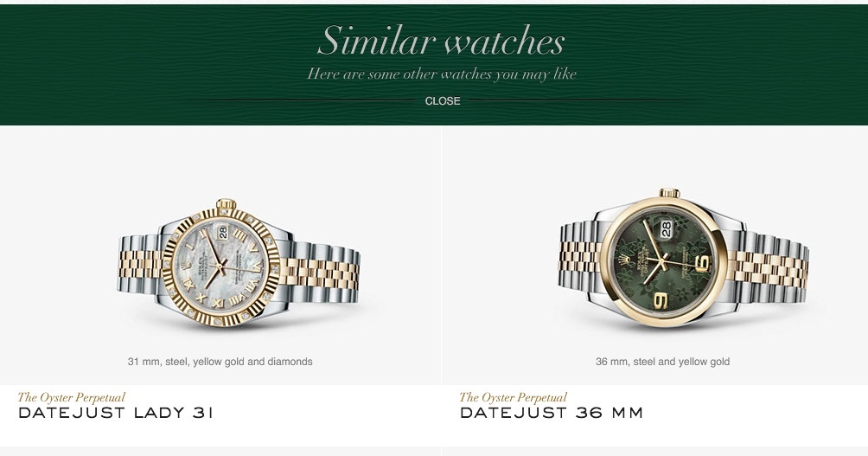The image size is (868, 456).
Task: Select the DATEJUST LADY 31 title
Action: click(x=116, y=413)
